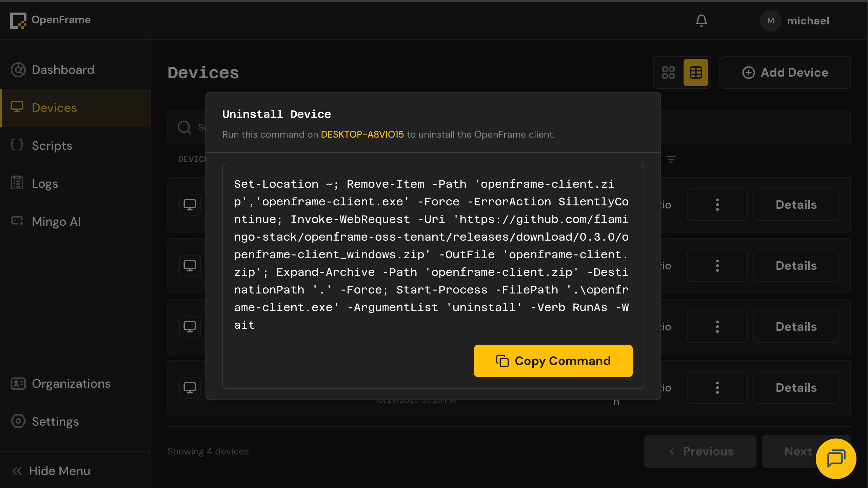Image resolution: width=868 pixels, height=488 pixels.
Task: Click first row's device monitor icon
Action: (190, 205)
